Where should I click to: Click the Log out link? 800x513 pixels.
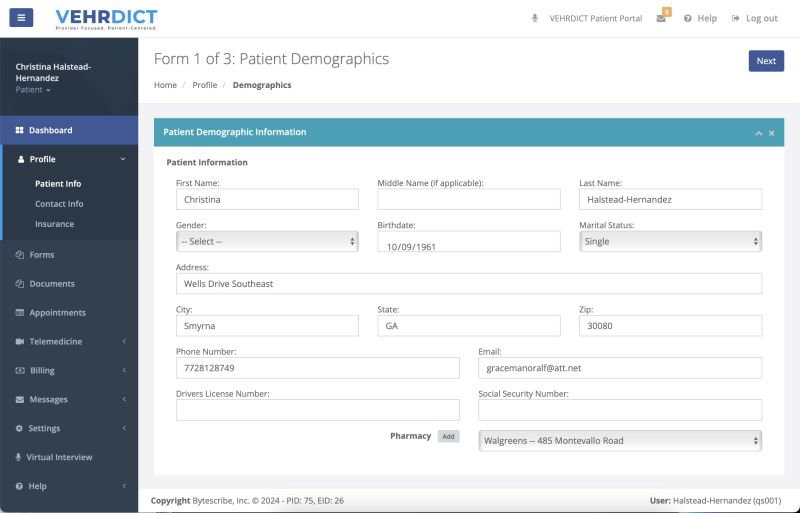click(x=755, y=18)
